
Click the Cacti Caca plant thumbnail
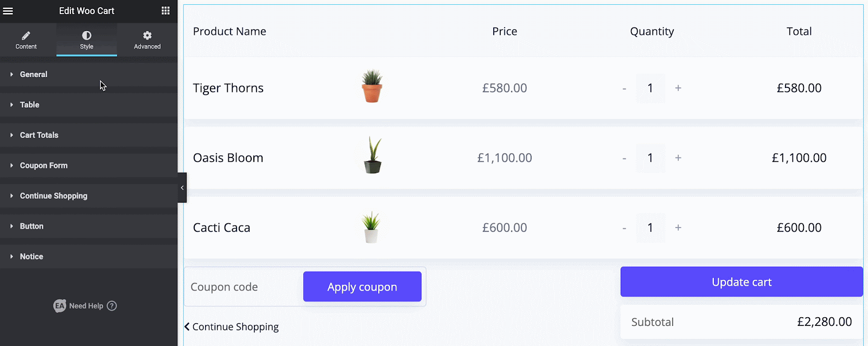click(371, 227)
